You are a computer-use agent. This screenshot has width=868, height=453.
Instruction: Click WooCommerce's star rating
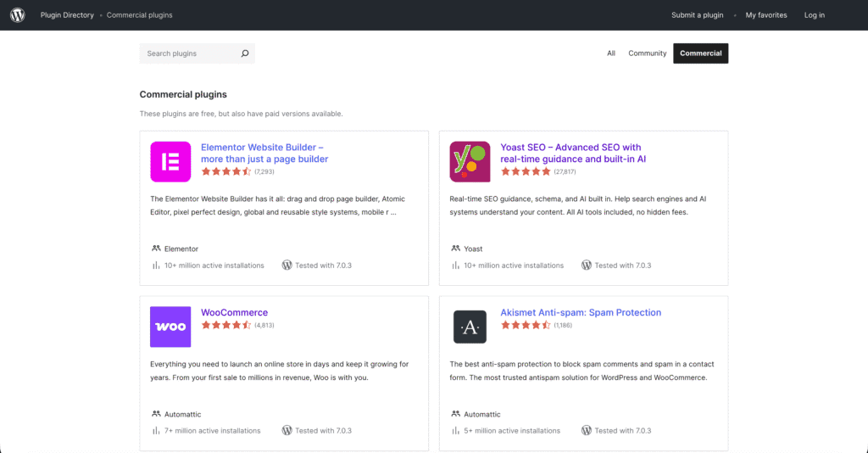(x=225, y=325)
